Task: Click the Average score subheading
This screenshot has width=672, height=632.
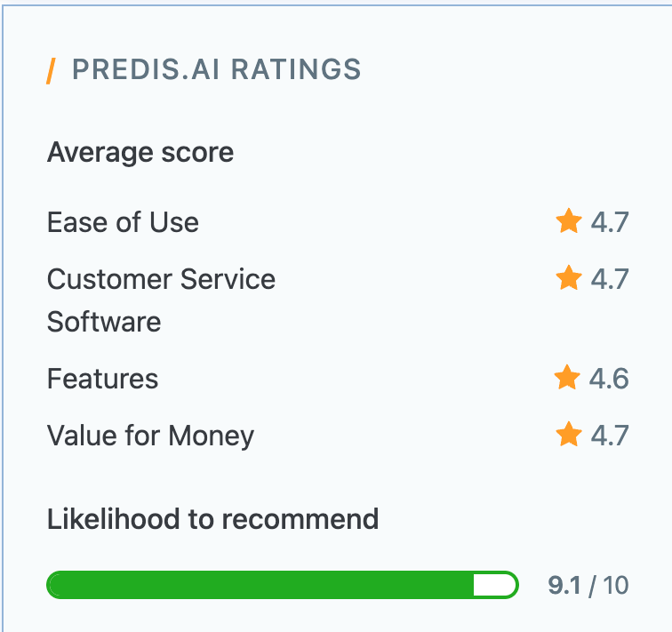Action: click(140, 153)
